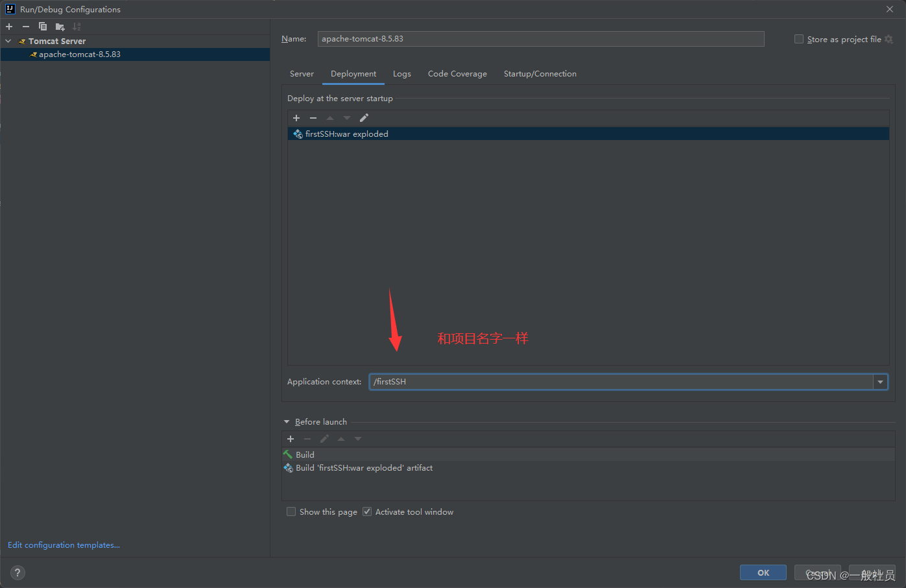Viewport: 906px width, 588px height.
Task: Collapse Tomcat Server tree node
Action: point(8,41)
